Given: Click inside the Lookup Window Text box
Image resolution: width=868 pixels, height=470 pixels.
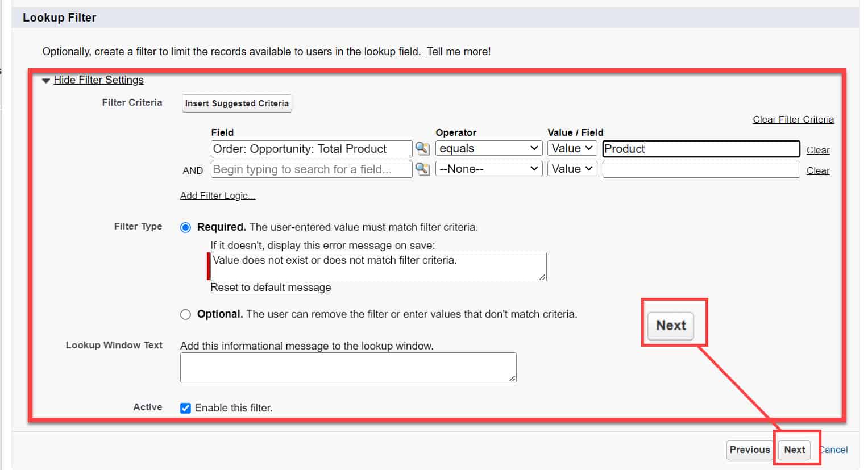Looking at the screenshot, I should pyautogui.click(x=348, y=367).
